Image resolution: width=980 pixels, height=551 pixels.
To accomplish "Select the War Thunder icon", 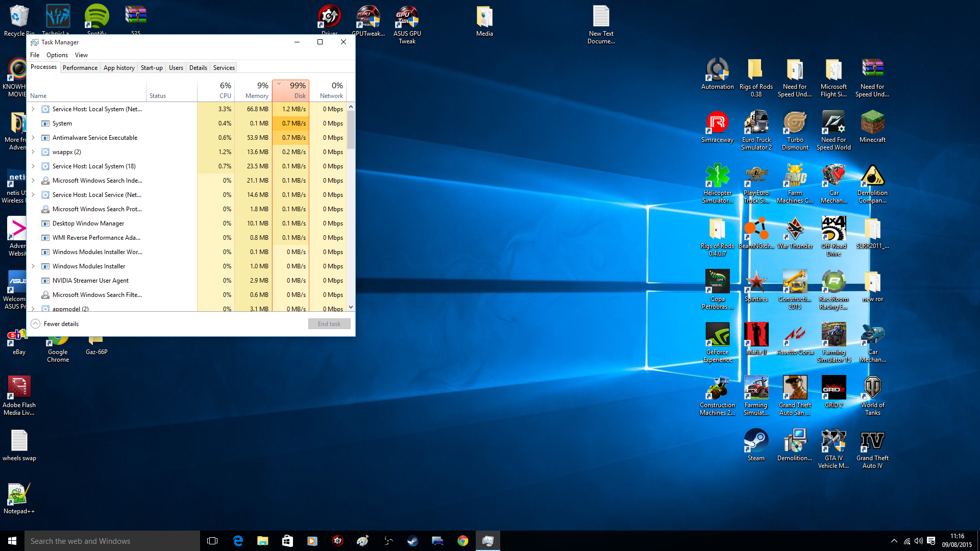I will [x=795, y=233].
